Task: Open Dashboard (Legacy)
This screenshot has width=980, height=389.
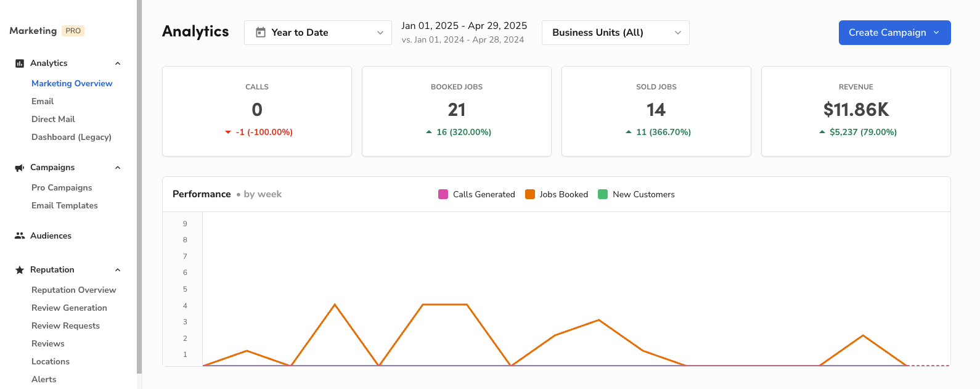Action: point(71,137)
